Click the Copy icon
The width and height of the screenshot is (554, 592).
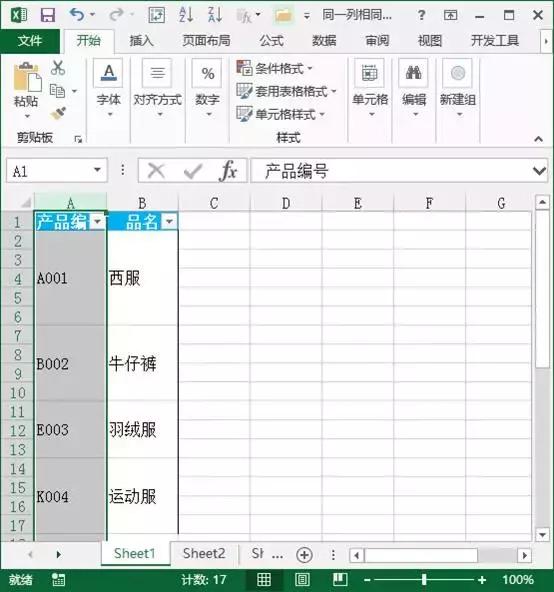[x=57, y=91]
